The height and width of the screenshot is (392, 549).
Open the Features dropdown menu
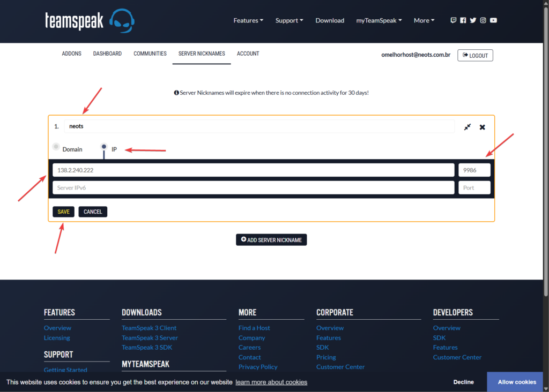click(x=248, y=20)
